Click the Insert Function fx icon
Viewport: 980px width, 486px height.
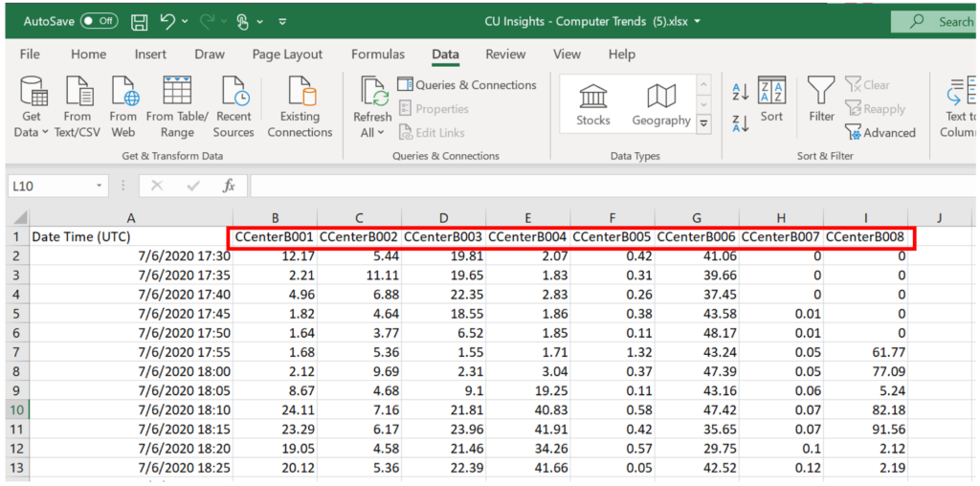point(229,186)
